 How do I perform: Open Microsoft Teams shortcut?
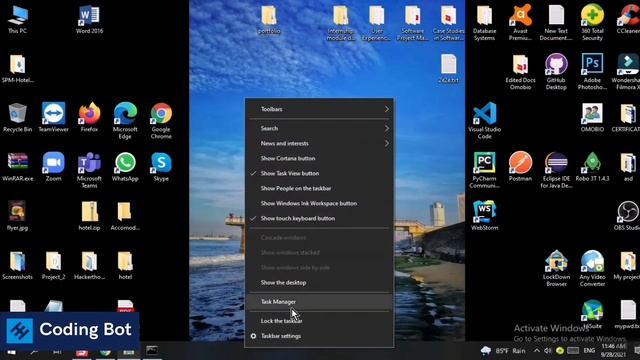coord(89,170)
